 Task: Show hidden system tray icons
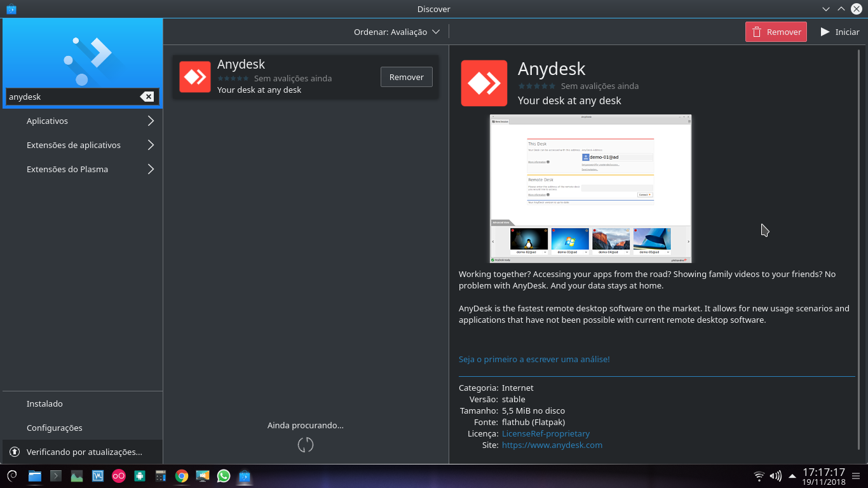(x=792, y=475)
